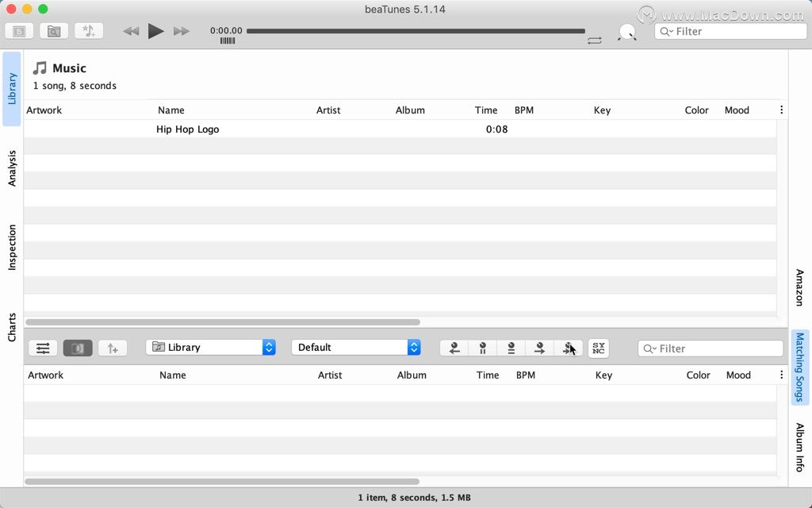Open the Album Info side tab
This screenshot has height=508, width=812.
point(800,447)
